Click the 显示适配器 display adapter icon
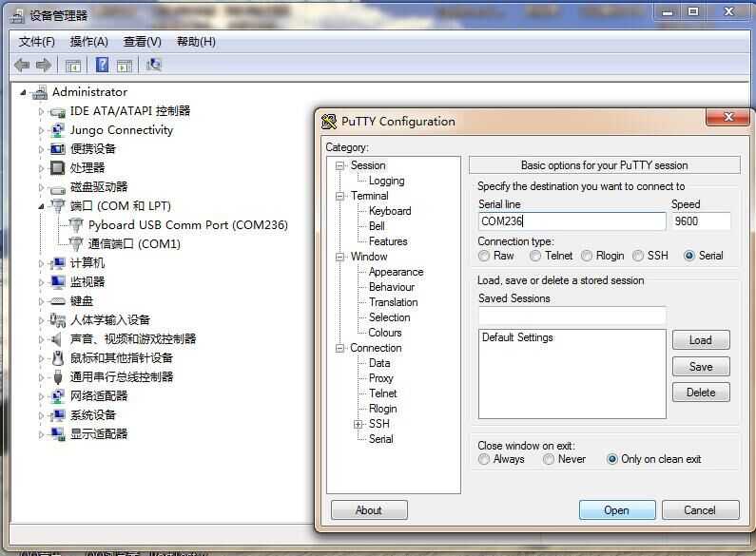 pos(58,434)
